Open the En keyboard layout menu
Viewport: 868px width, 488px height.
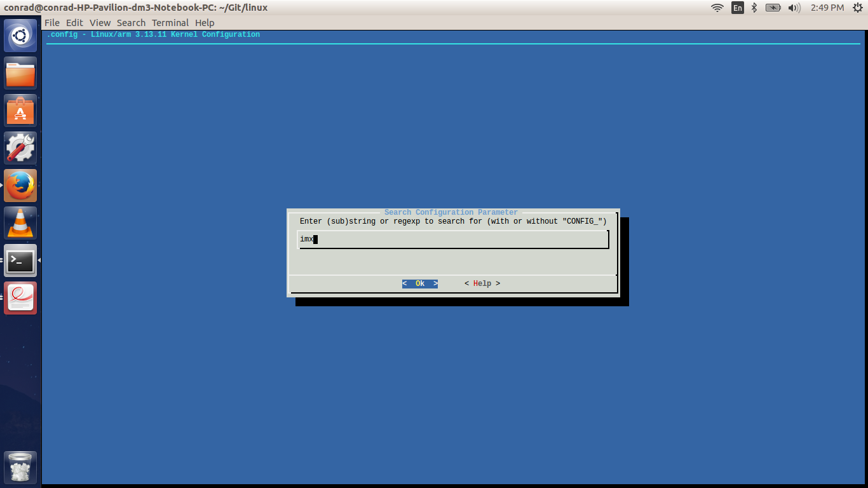pyautogui.click(x=737, y=8)
